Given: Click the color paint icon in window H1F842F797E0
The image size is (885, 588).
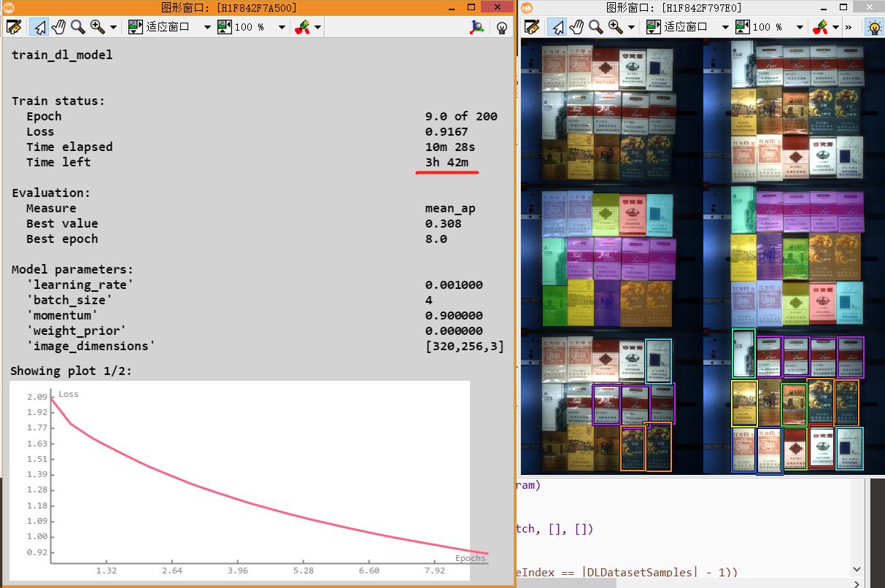Looking at the screenshot, I should tap(819, 27).
